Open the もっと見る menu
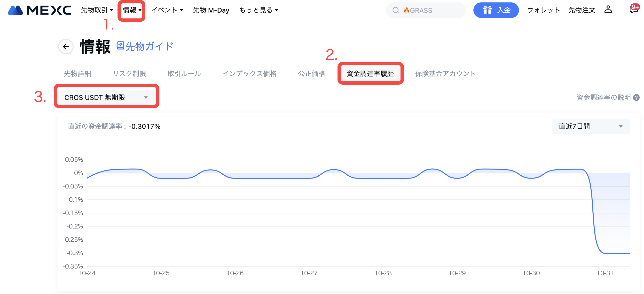 click(x=259, y=10)
